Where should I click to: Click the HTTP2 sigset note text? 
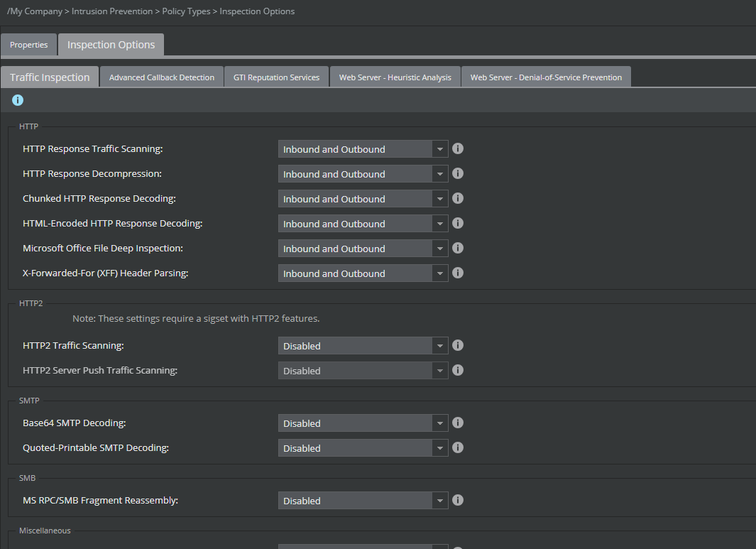click(196, 318)
